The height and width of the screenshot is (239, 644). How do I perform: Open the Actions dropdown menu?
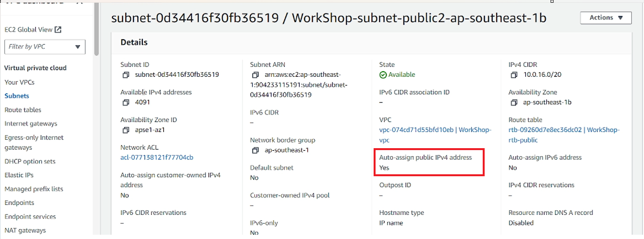pos(606,18)
